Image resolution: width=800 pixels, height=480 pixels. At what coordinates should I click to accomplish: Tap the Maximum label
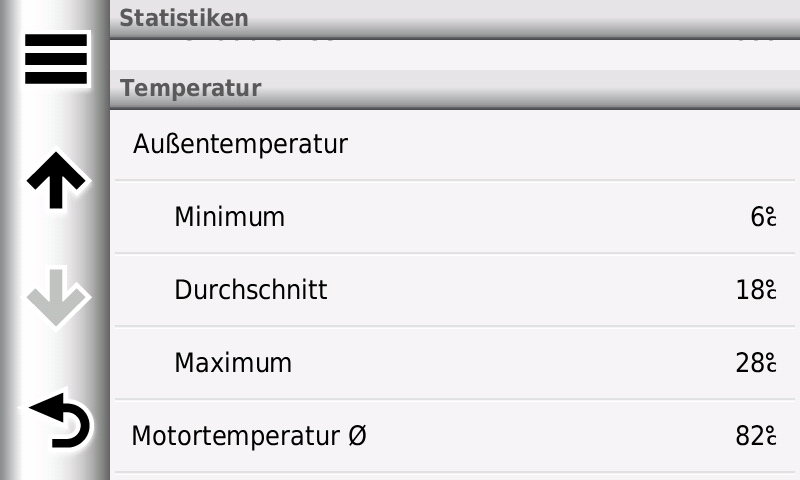click(233, 363)
